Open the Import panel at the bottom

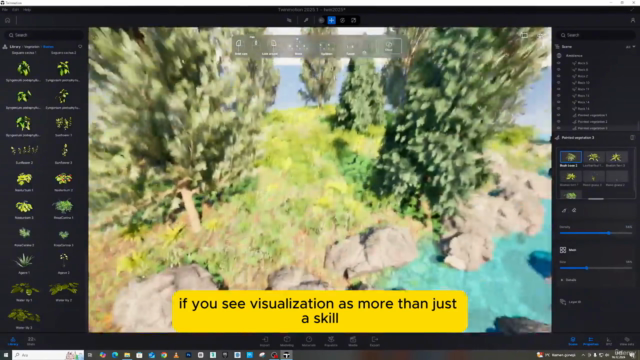265,341
